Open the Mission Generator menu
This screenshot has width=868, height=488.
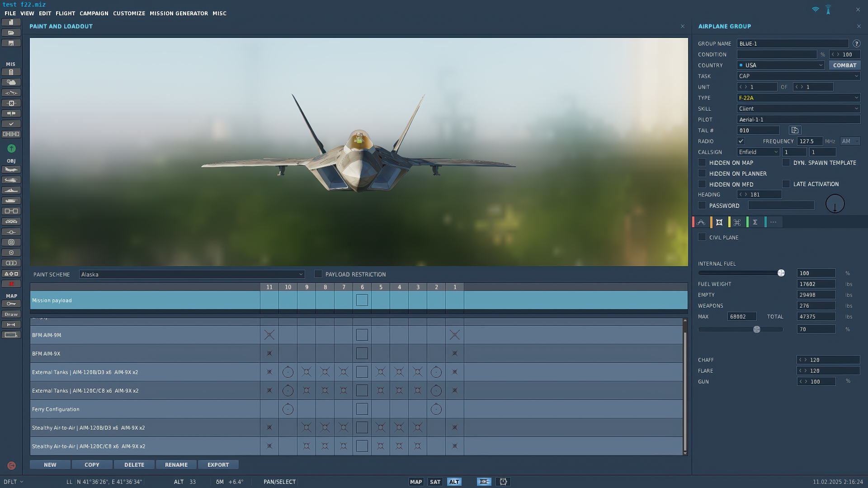[179, 14]
